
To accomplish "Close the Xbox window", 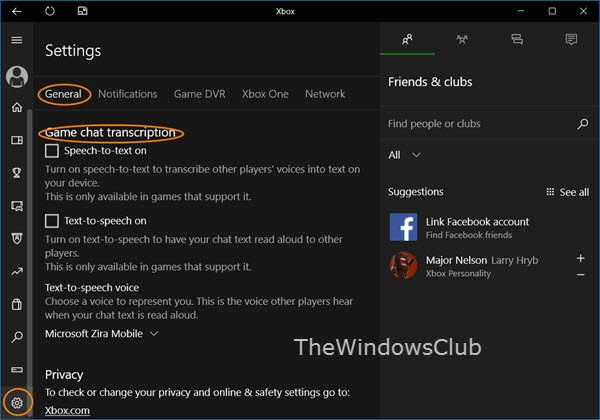I will pos(583,11).
